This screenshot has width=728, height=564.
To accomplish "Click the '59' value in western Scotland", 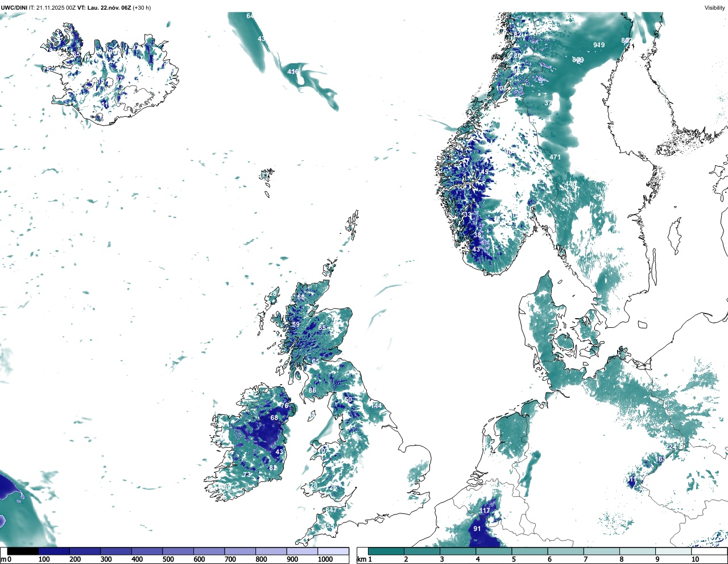I will pyautogui.click(x=296, y=324).
